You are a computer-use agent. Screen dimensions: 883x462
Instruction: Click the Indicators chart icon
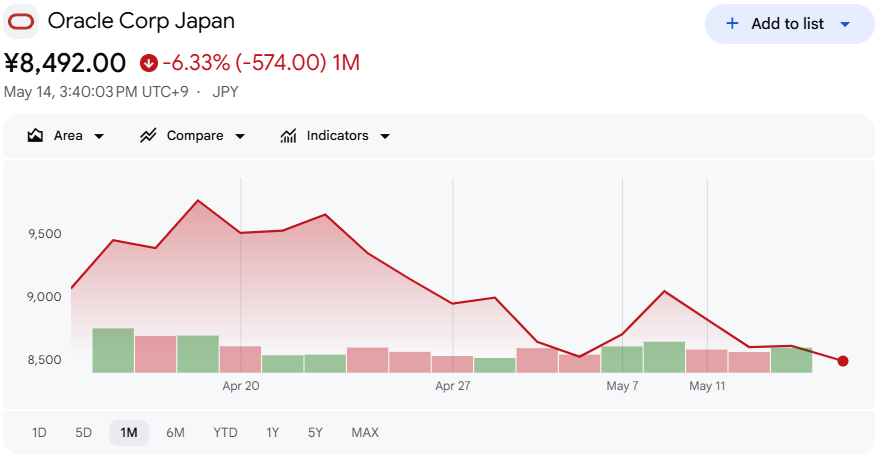[288, 136]
